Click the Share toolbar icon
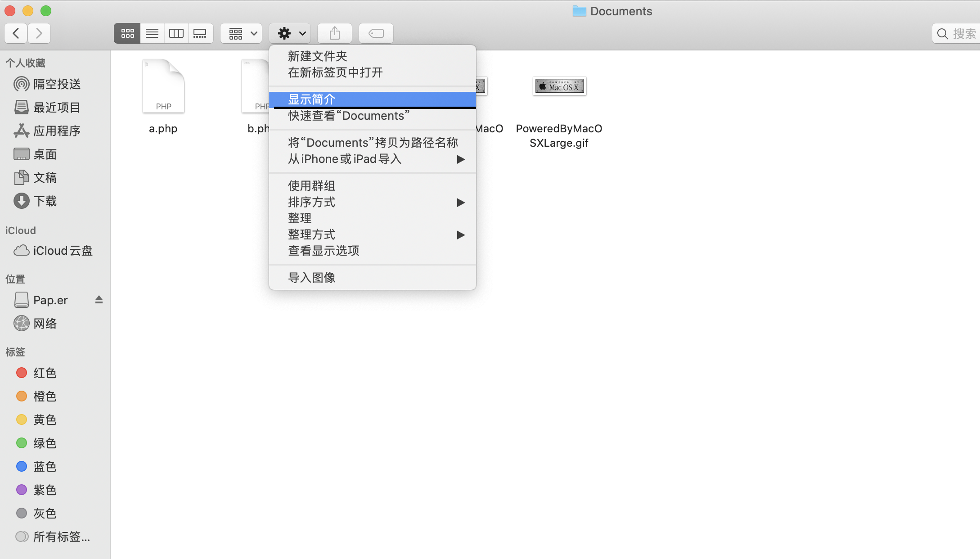 (334, 33)
